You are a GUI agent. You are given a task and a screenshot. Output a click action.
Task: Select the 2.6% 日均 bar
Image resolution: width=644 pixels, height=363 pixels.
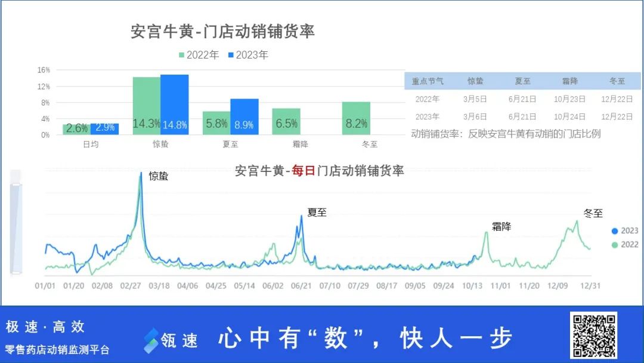click(x=77, y=130)
